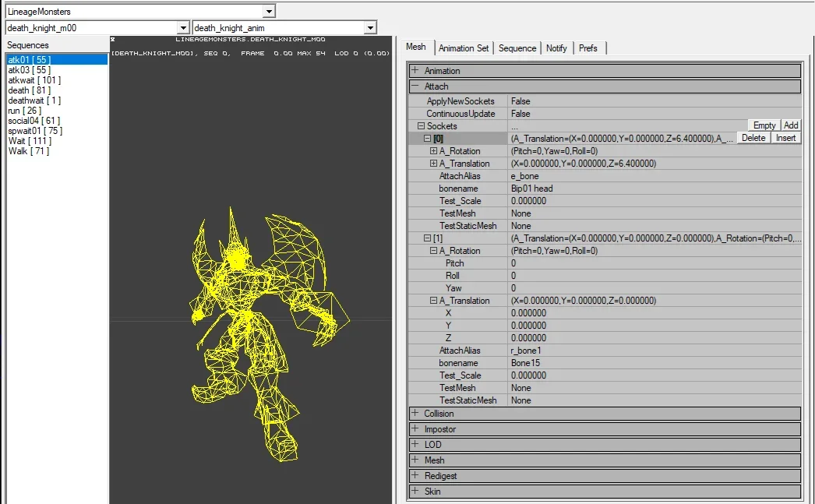Select the atk01 [ 55 ] sequence
The height and width of the screenshot is (504, 815).
(x=57, y=60)
